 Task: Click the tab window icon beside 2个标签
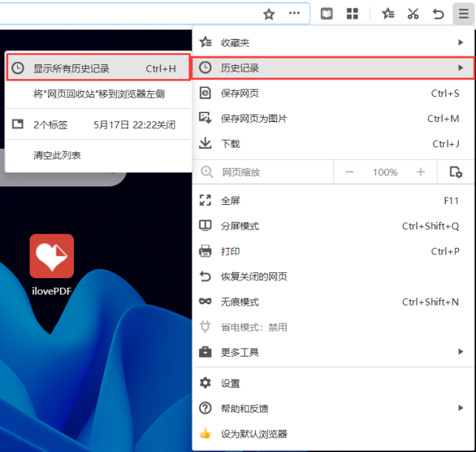click(18, 124)
